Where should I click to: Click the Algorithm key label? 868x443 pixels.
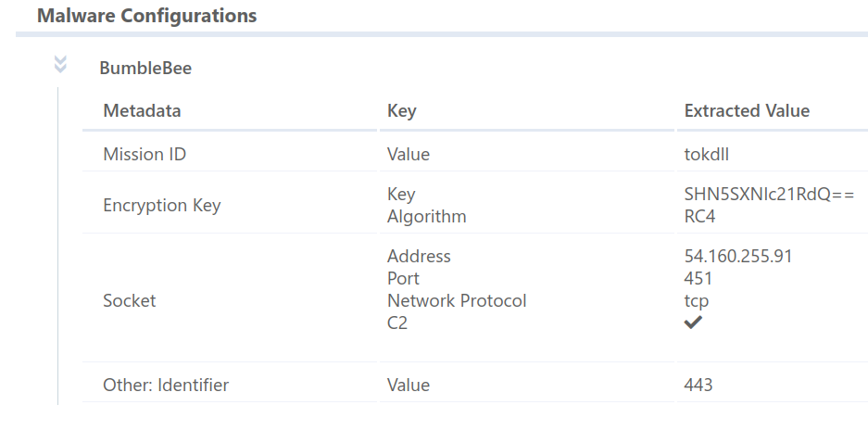tap(426, 217)
